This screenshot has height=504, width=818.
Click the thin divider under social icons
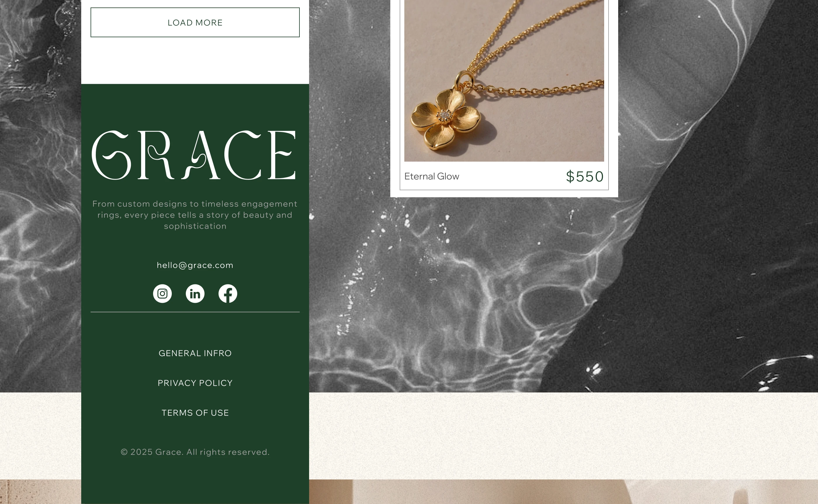(195, 312)
